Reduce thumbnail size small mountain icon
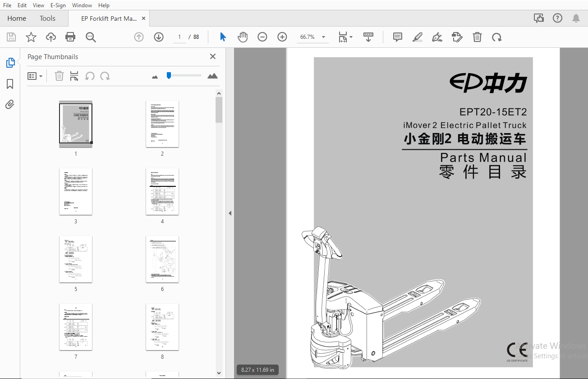 pyautogui.click(x=155, y=77)
